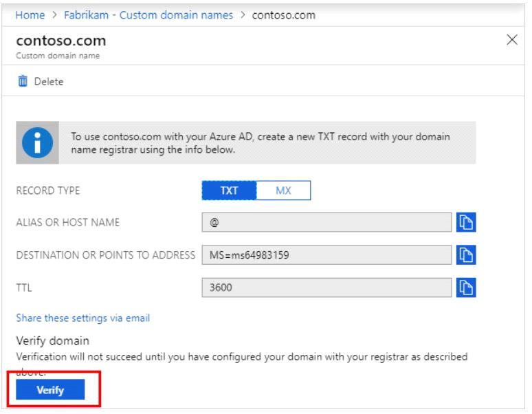Screen dimensions: 532x414
Task: Select the TXT record type
Action: pos(229,190)
